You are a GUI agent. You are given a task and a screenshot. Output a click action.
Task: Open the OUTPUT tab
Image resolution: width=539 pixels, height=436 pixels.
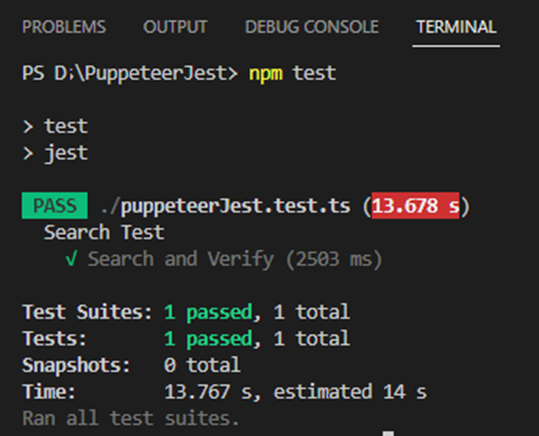175,27
